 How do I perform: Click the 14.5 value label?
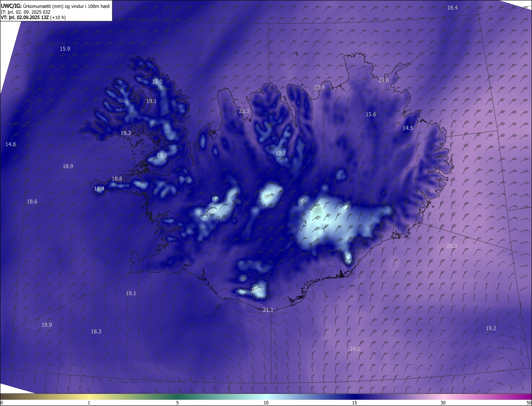point(408,128)
